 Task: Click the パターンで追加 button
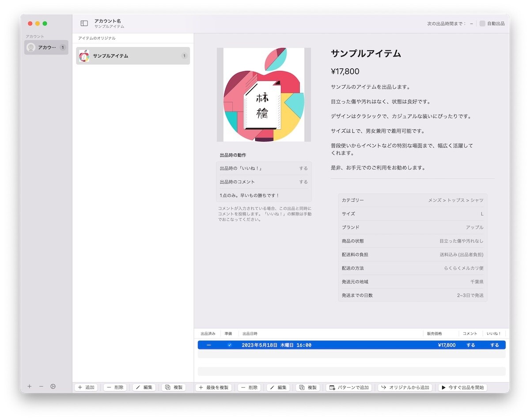349,387
